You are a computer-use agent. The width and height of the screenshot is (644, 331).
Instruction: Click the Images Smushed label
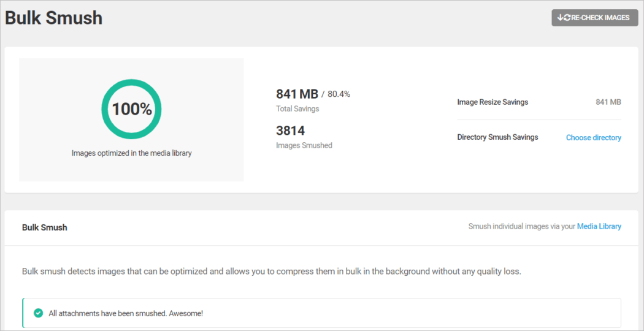click(304, 146)
